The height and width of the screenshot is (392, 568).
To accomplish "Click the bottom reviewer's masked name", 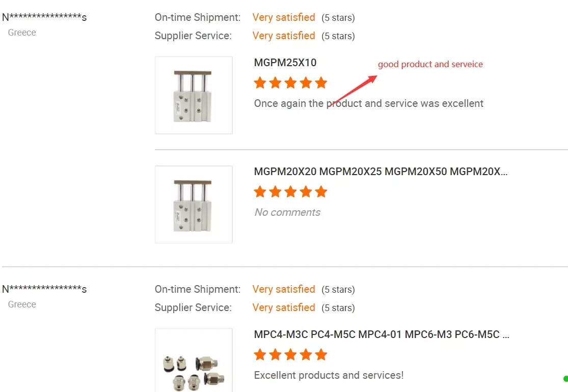I will point(44,289).
